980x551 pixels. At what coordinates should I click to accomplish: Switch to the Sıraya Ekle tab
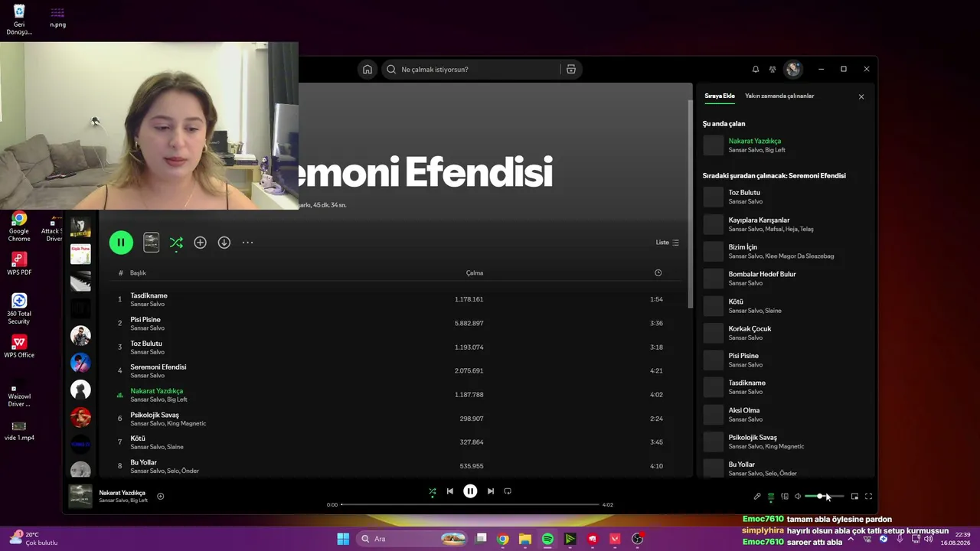720,96
